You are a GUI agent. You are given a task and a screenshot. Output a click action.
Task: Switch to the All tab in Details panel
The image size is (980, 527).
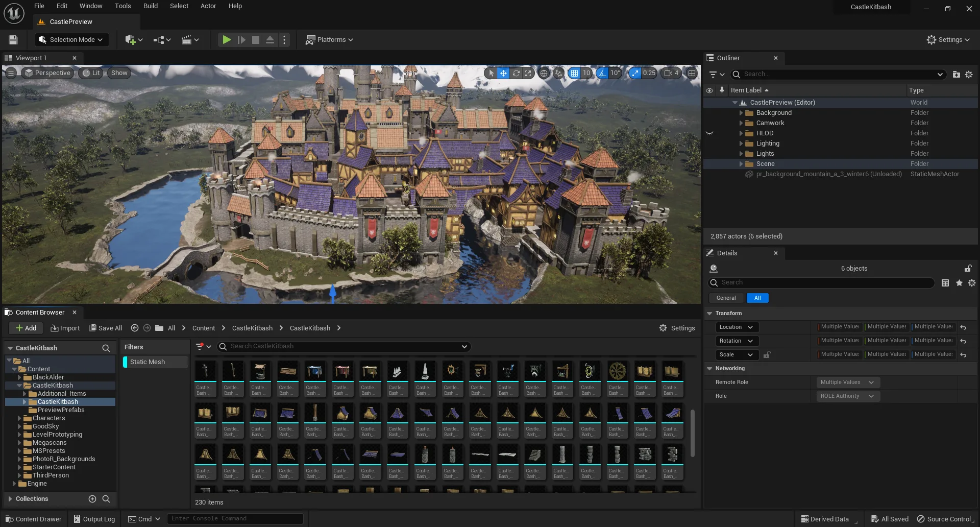coord(757,298)
